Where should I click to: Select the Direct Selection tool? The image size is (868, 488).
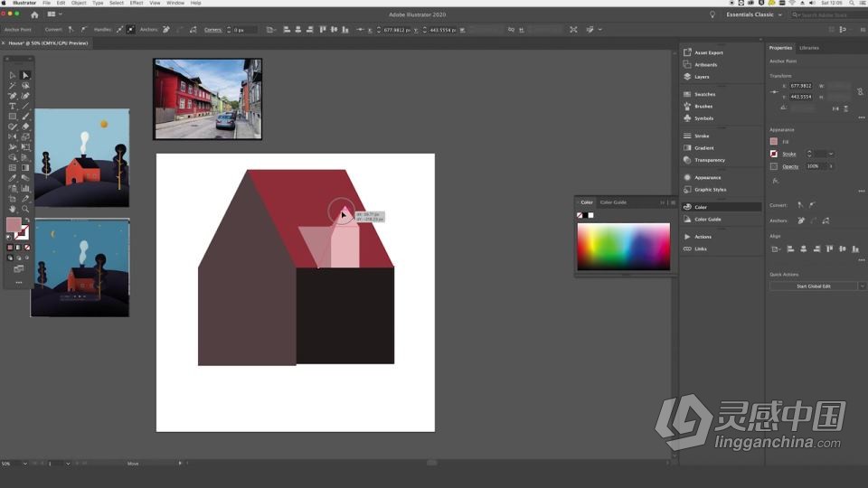tap(25, 75)
